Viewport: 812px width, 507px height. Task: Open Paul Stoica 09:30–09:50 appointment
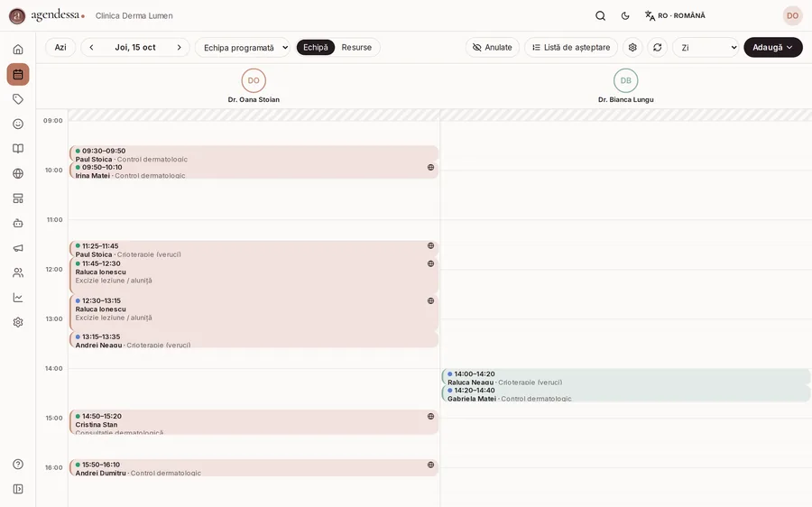tap(254, 153)
